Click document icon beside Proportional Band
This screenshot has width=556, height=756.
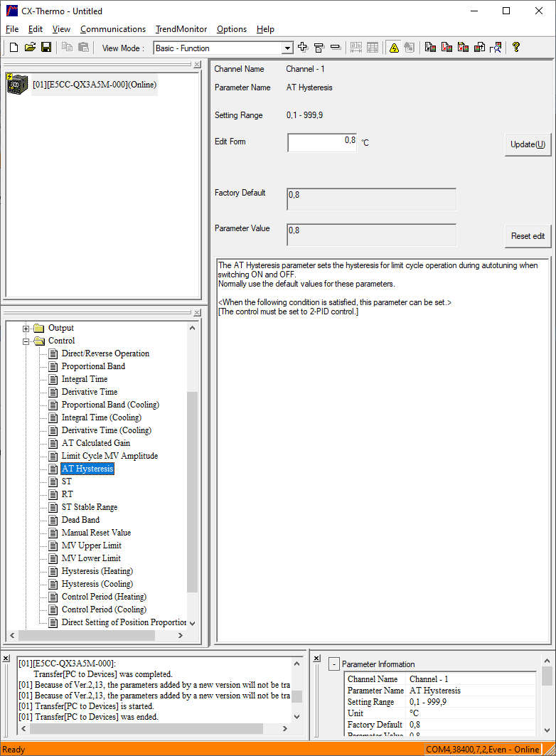pos(53,366)
